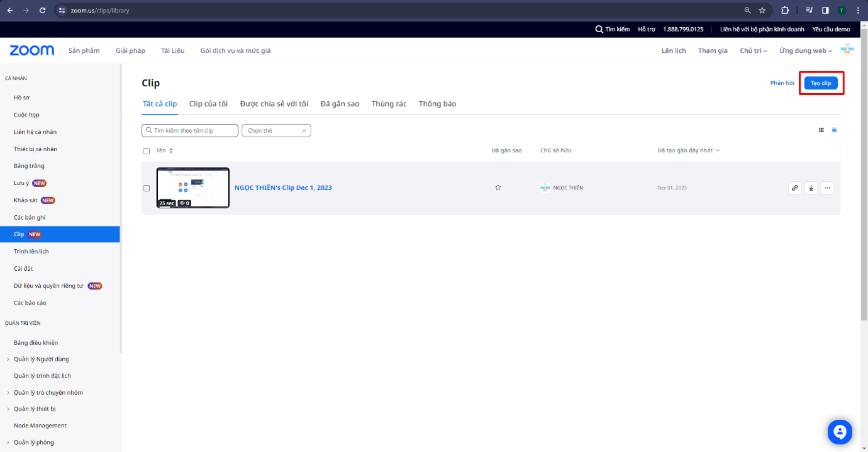
Task: Click the Zoom logo
Action: (x=32, y=50)
